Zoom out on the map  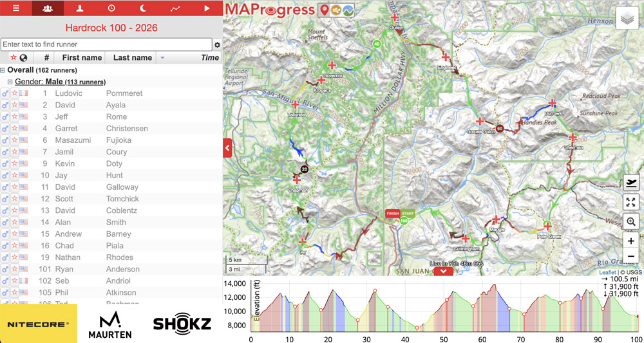(631, 256)
